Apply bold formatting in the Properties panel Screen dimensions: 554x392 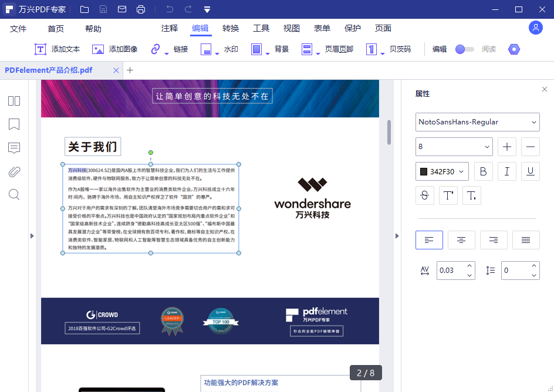click(x=483, y=171)
